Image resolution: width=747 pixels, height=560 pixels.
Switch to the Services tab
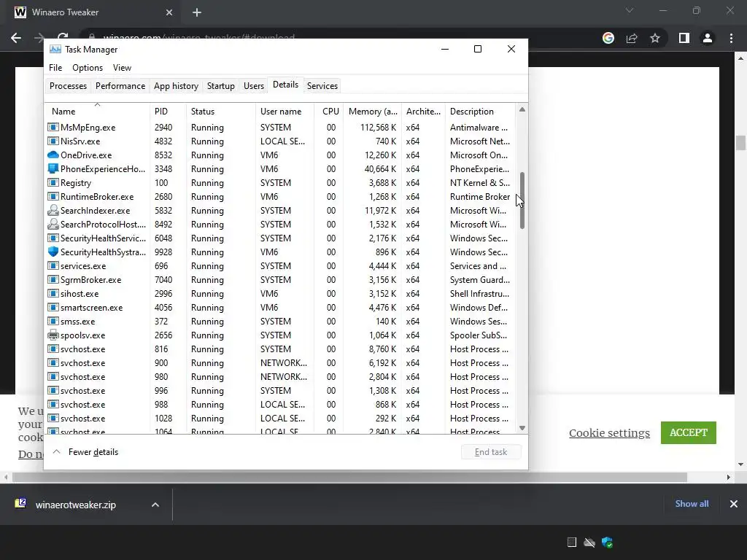click(x=322, y=86)
